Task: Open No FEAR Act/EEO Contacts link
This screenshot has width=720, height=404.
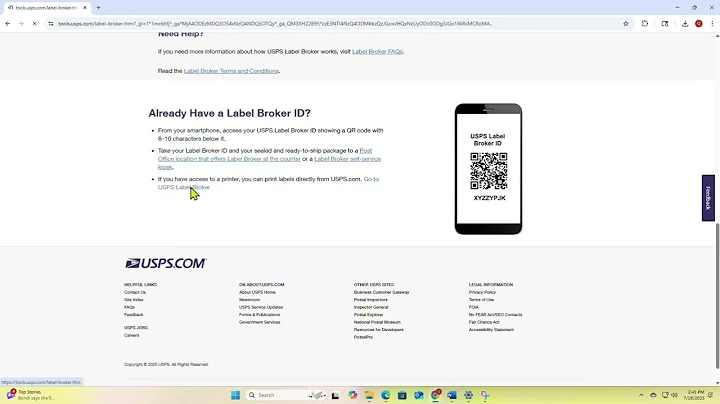Action: (x=495, y=314)
